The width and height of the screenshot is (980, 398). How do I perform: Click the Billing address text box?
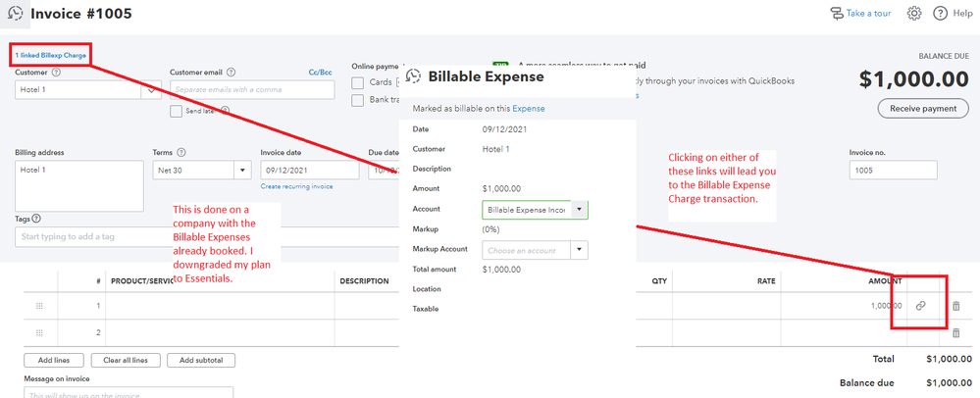pyautogui.click(x=79, y=186)
